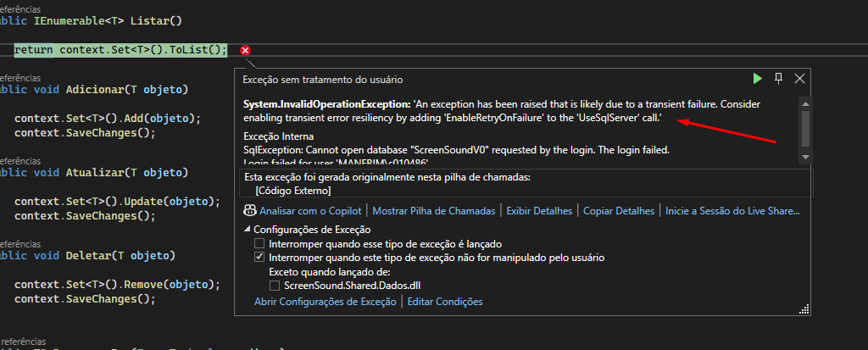
Task: Click Atualizar method name in code
Action: pos(94,172)
